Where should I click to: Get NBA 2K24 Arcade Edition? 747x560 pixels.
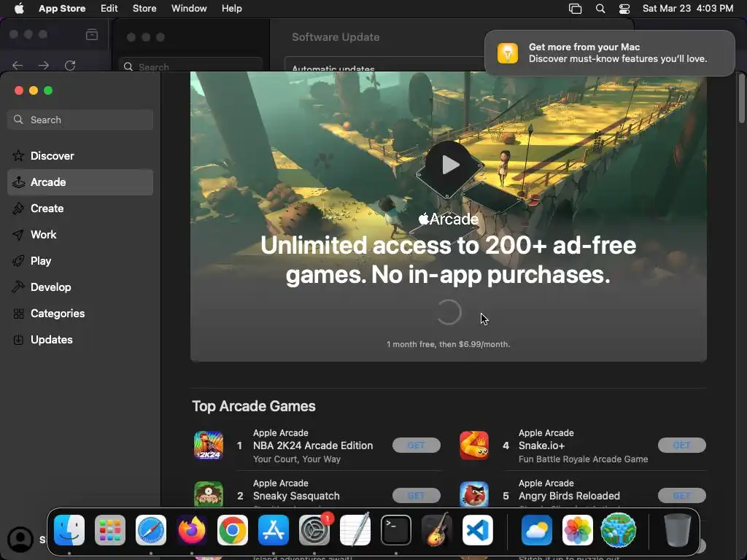pos(417,446)
